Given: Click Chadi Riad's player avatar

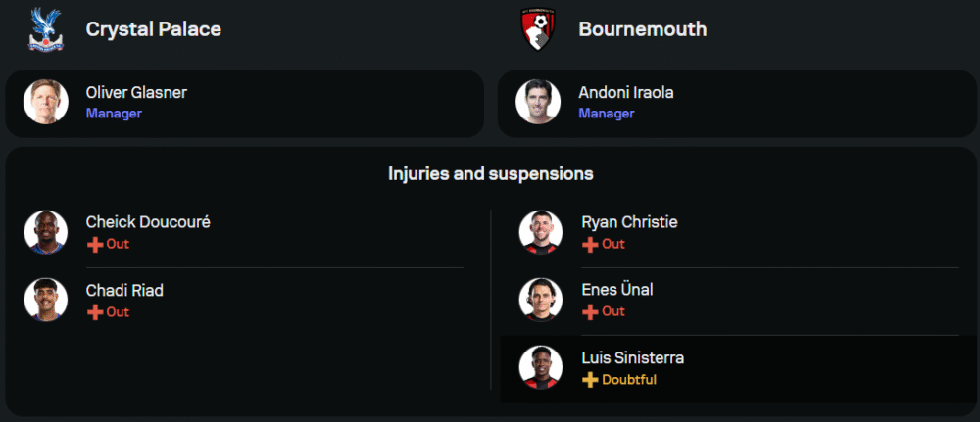Looking at the screenshot, I should tap(46, 301).
